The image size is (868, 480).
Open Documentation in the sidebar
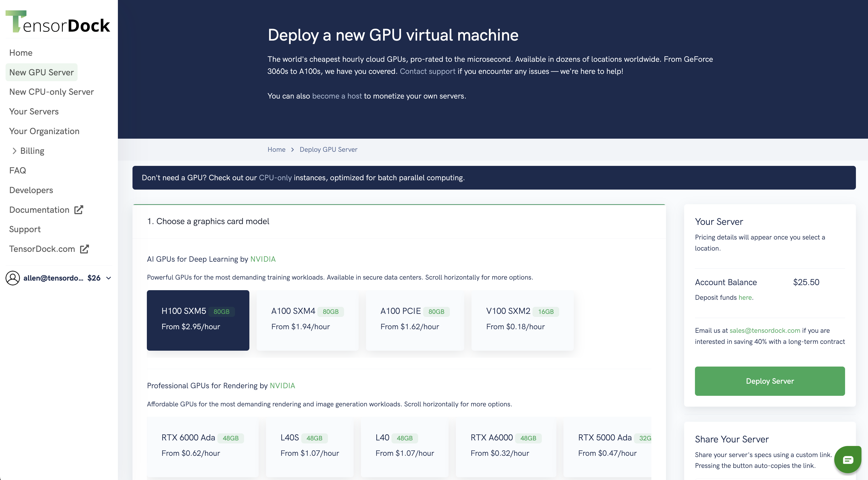tap(39, 210)
